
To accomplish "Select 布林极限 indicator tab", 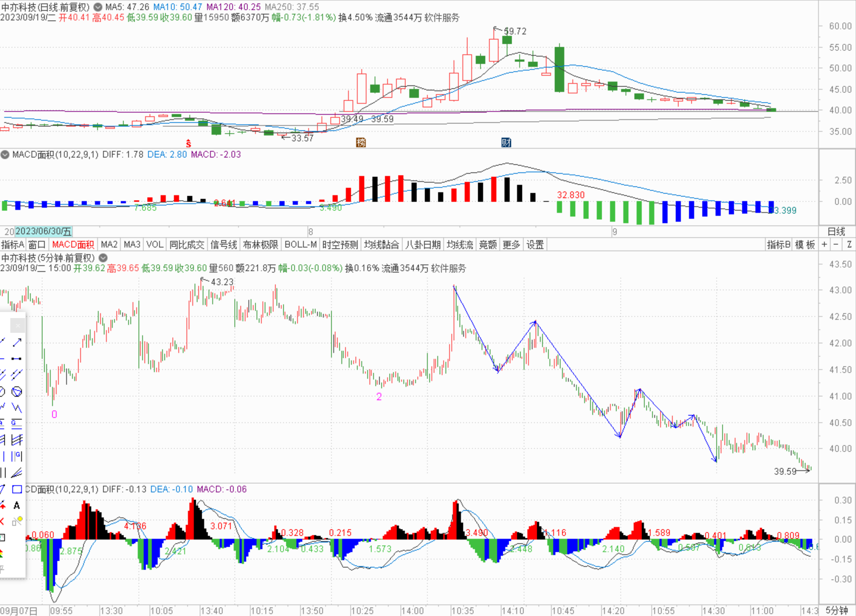I will pos(261,244).
